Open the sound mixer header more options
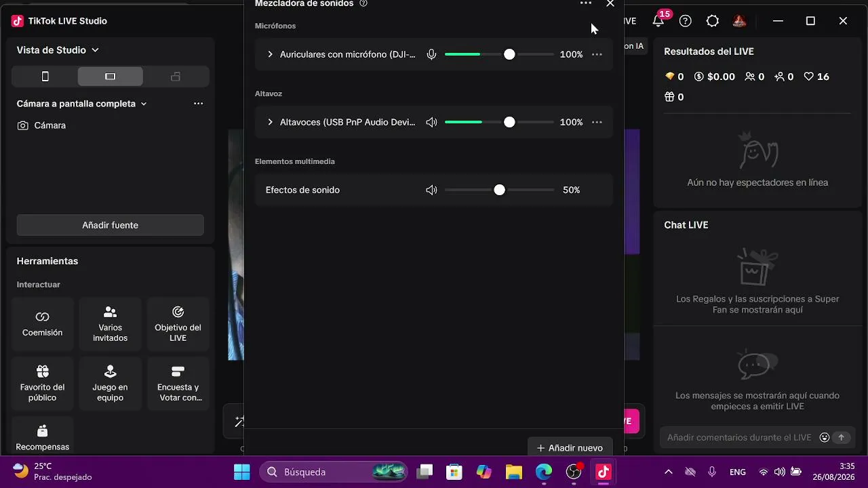The height and width of the screenshot is (488, 868). point(586,3)
